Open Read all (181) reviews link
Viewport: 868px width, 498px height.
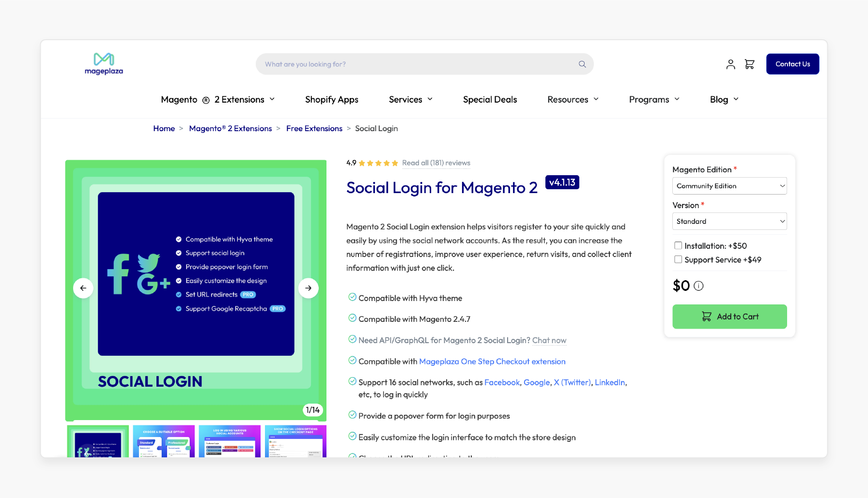(436, 163)
